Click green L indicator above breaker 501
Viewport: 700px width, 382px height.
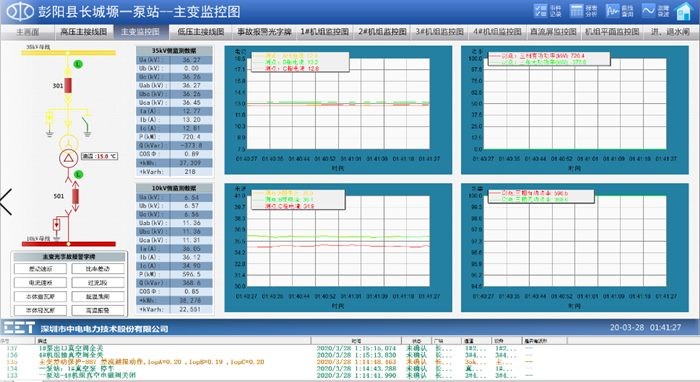[x=78, y=174]
